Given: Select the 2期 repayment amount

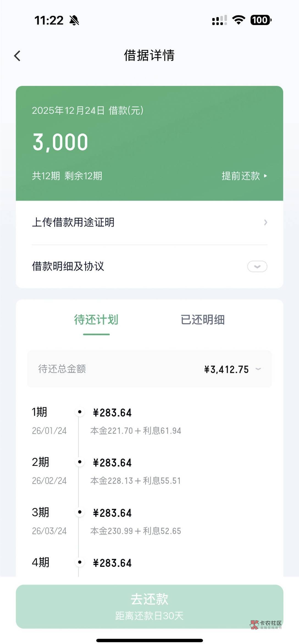Looking at the screenshot, I should tap(112, 463).
